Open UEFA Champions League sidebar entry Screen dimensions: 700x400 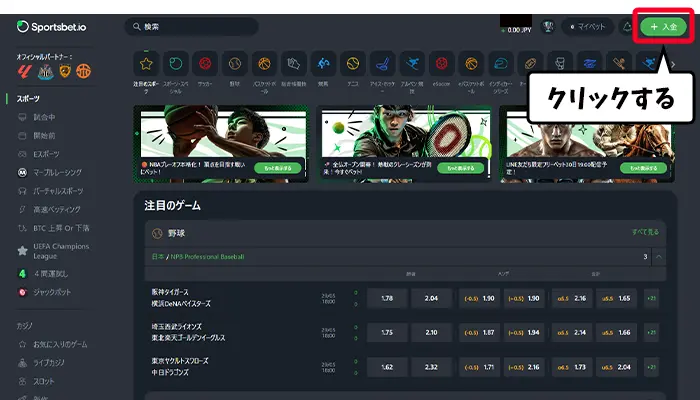(x=54, y=251)
